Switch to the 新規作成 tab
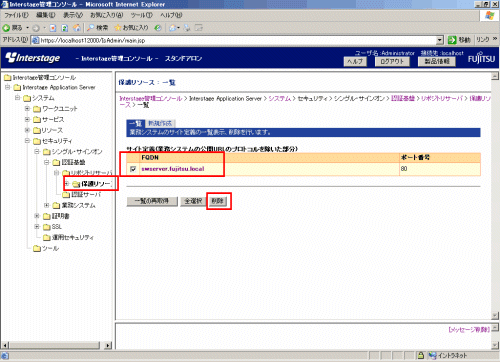Screen dimensions: 500x362 click(160, 123)
